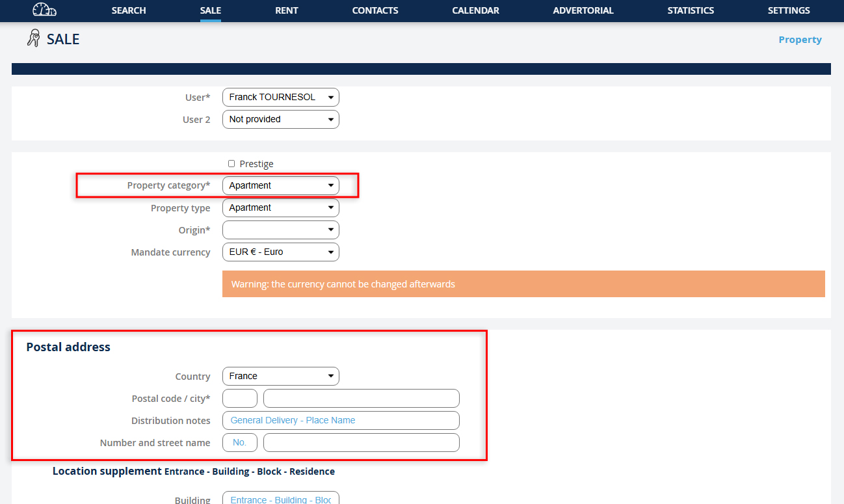This screenshot has height=504, width=844.
Task: Expand the User 2 dropdown
Action: pos(280,120)
